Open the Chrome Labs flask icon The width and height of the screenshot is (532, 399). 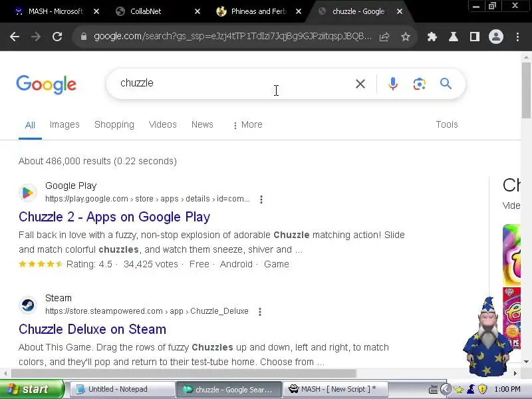(454, 37)
